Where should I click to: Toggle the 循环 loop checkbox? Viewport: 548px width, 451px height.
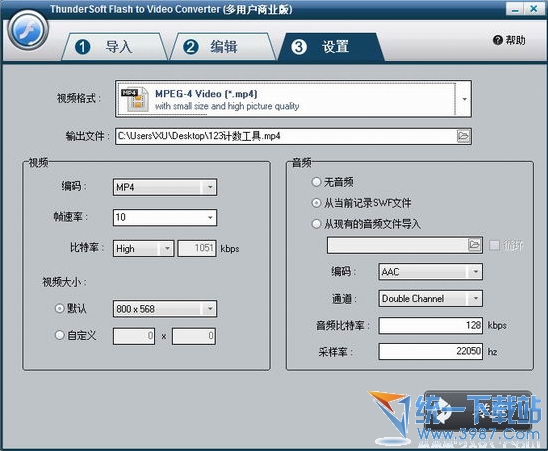coord(494,245)
